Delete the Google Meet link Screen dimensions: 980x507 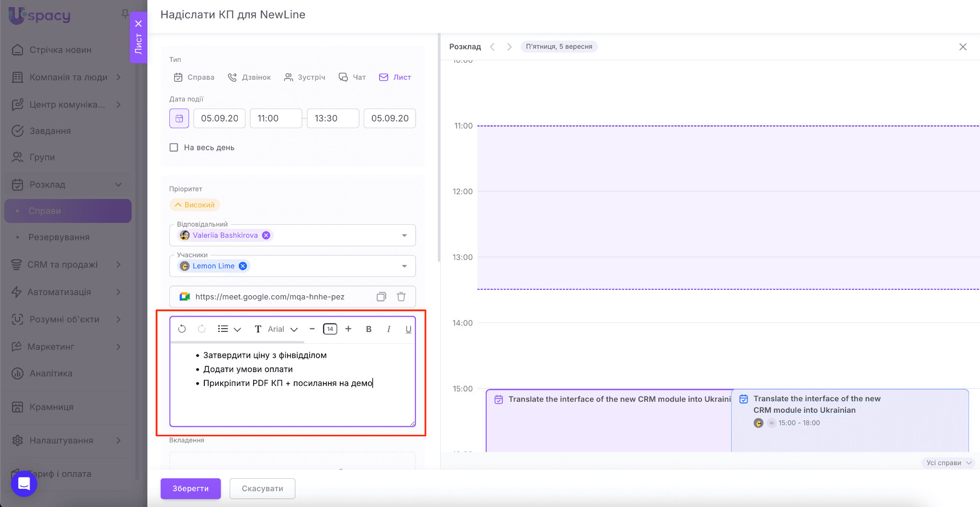point(401,297)
